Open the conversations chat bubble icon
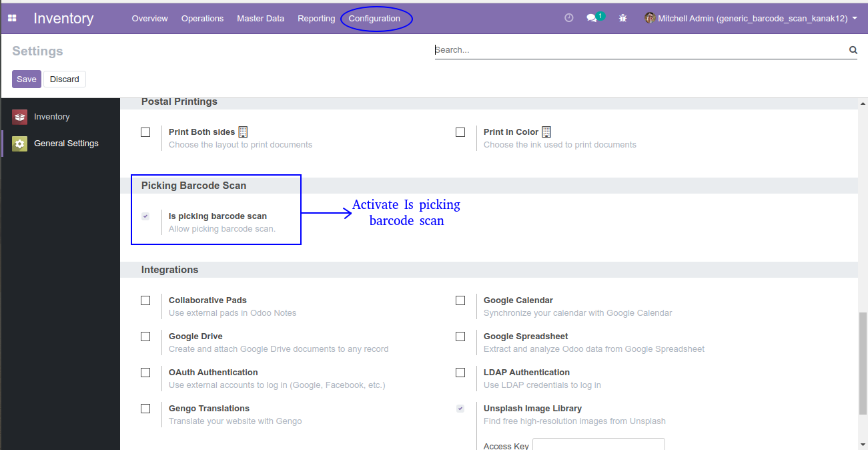Screen dimensions: 868x450 click(x=592, y=18)
